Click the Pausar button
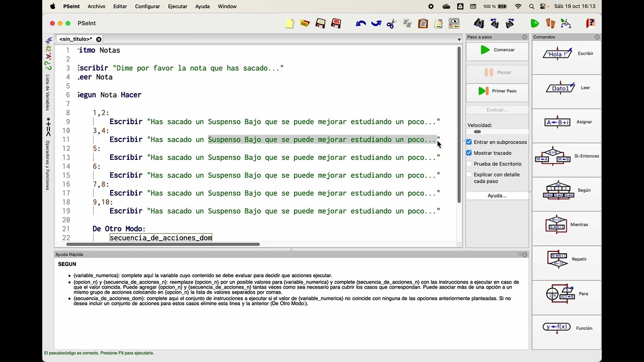The image size is (644, 362). 497,72
